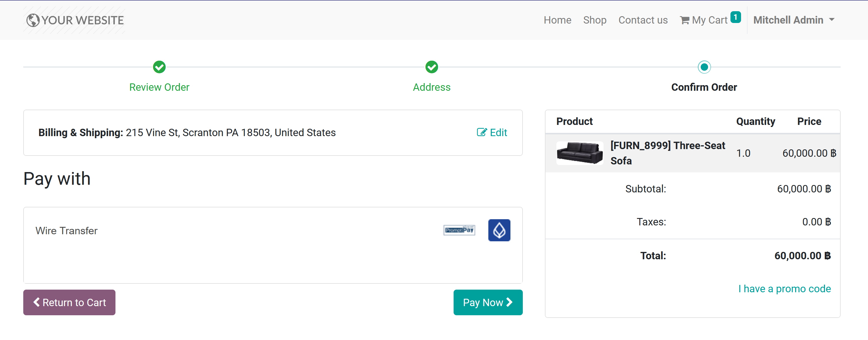Open the Shop menu item
The width and height of the screenshot is (868, 340).
[594, 20]
